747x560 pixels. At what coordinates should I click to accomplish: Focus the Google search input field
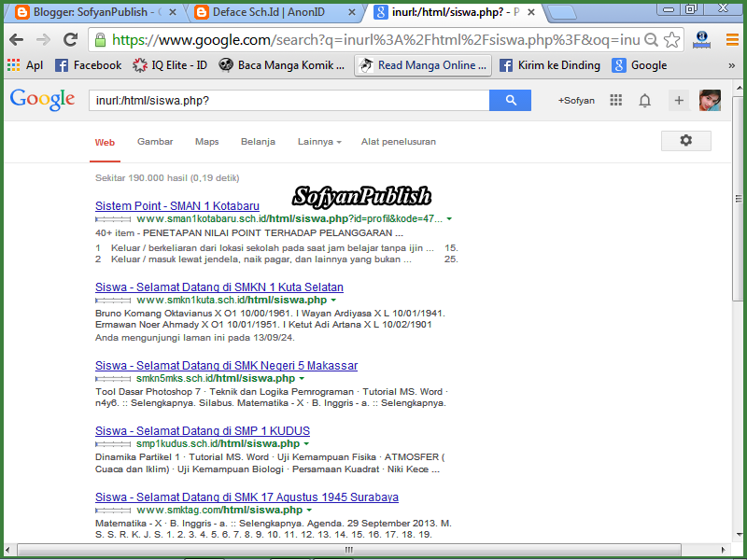pyautogui.click(x=289, y=101)
